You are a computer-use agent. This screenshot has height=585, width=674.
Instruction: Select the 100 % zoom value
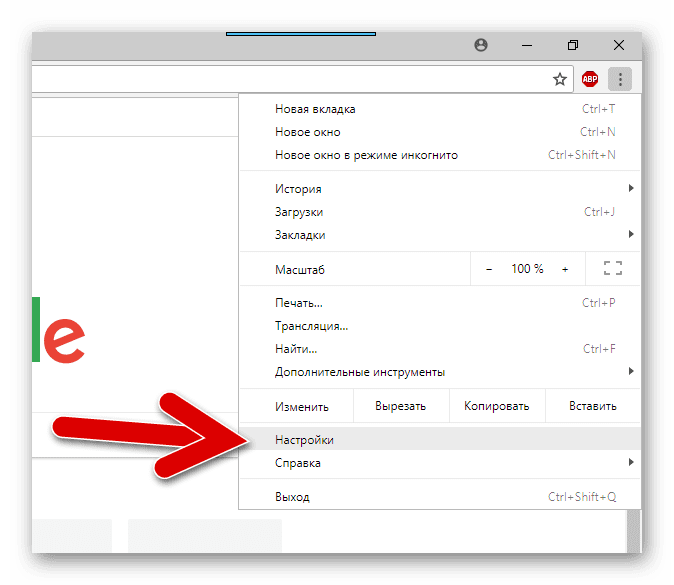pos(527,269)
